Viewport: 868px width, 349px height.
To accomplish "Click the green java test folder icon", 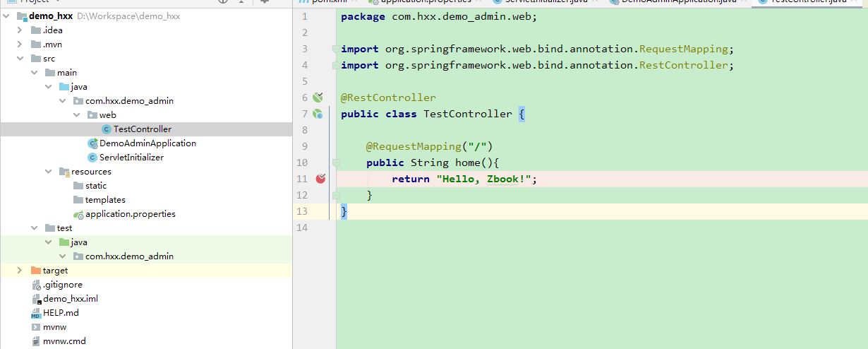I will click(64, 242).
